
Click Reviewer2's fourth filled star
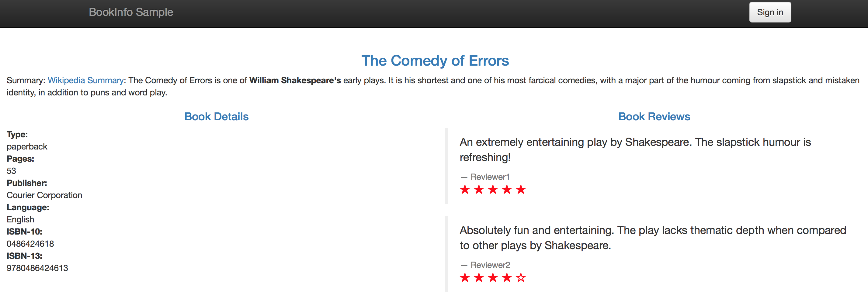pyautogui.click(x=507, y=278)
